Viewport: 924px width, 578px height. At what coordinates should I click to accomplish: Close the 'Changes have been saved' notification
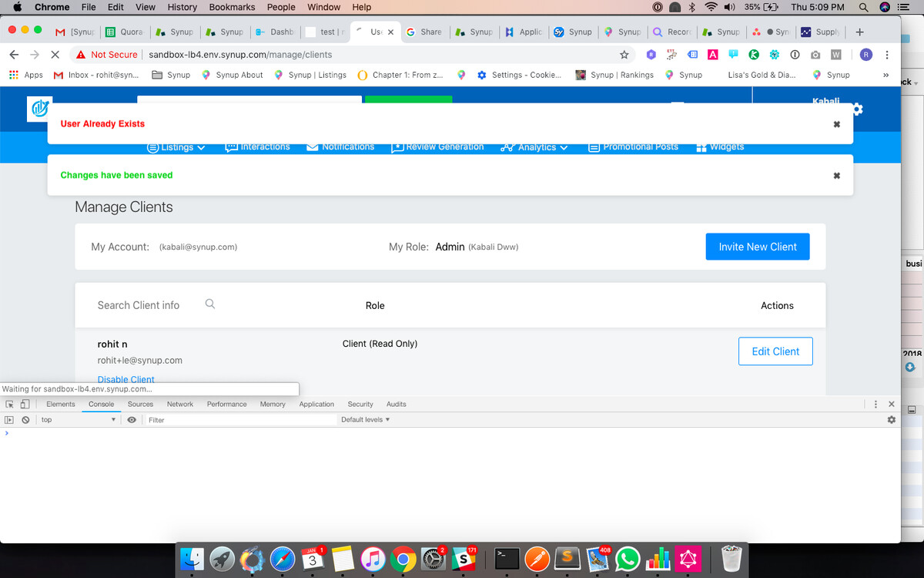(x=836, y=176)
